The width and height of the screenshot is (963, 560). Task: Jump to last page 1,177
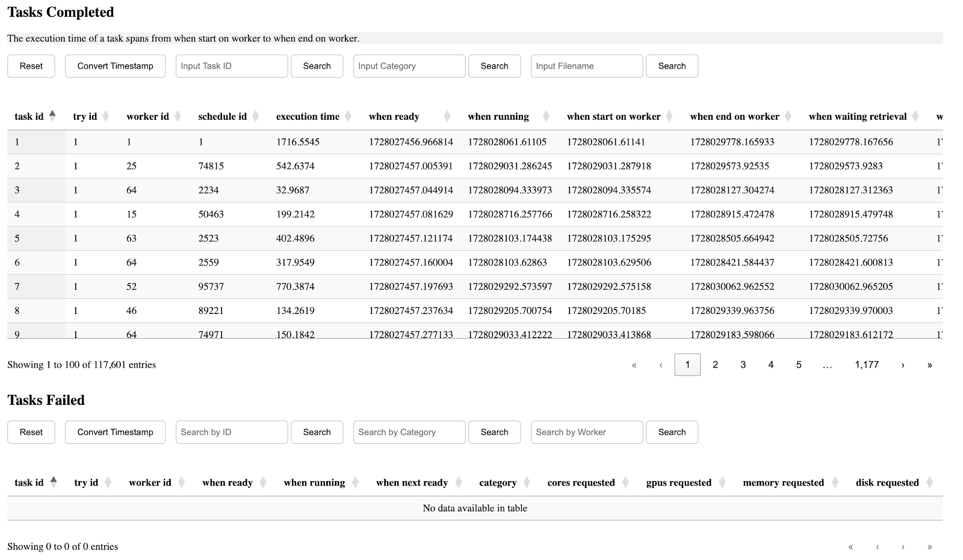pos(867,365)
